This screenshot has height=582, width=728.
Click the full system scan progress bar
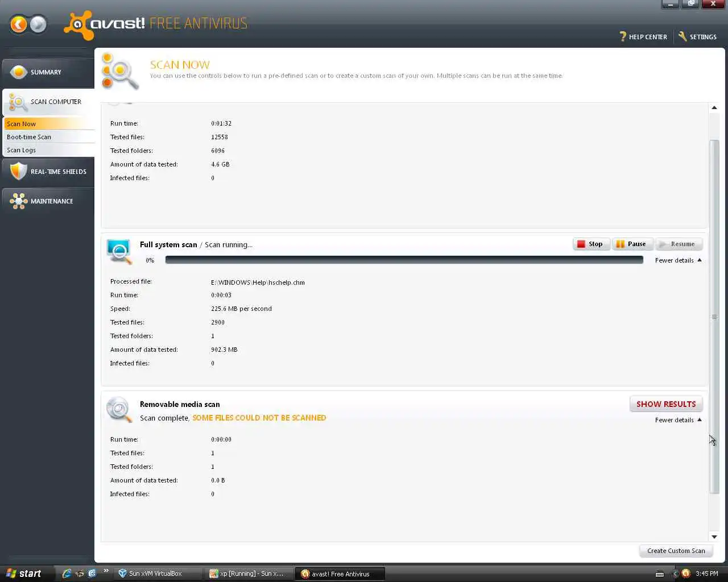404,260
